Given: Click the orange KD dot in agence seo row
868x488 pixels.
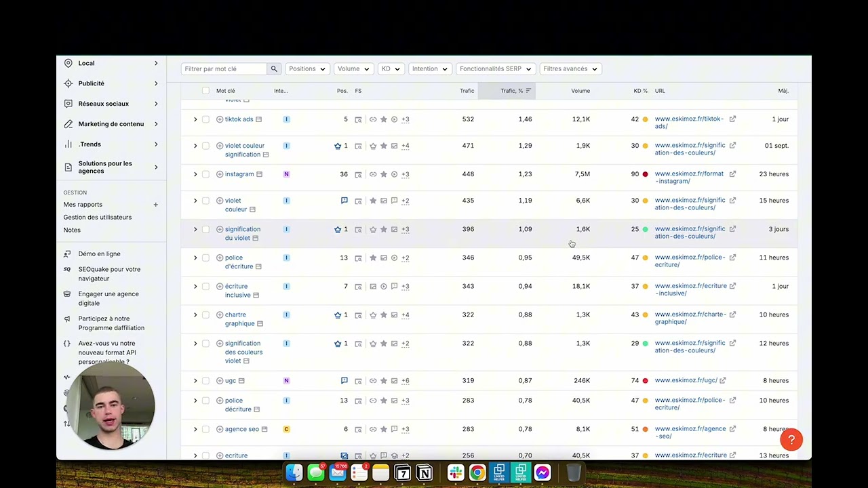Looking at the screenshot, I should click(x=645, y=429).
